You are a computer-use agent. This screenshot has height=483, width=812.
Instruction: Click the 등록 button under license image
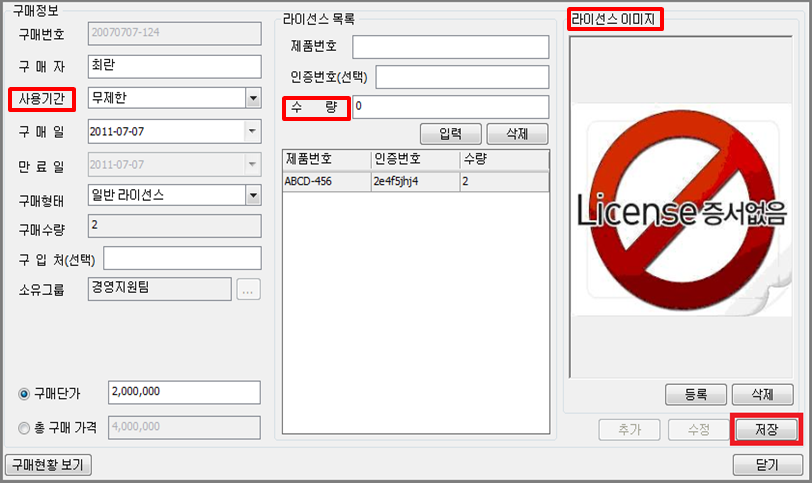pyautogui.click(x=696, y=394)
